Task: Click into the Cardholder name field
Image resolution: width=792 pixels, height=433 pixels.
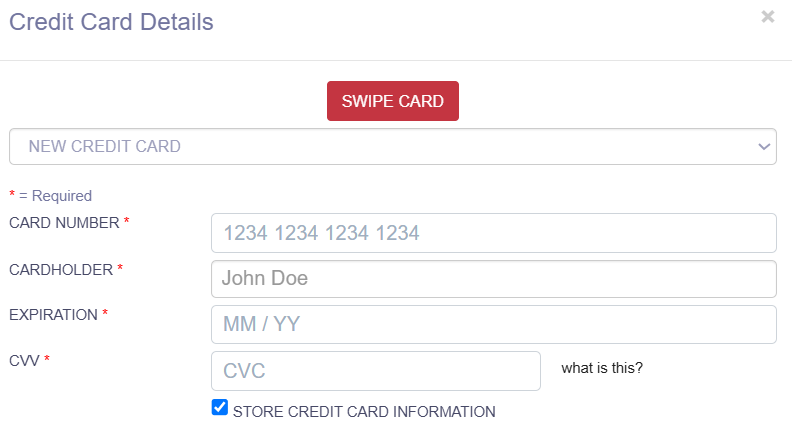Action: click(x=493, y=279)
